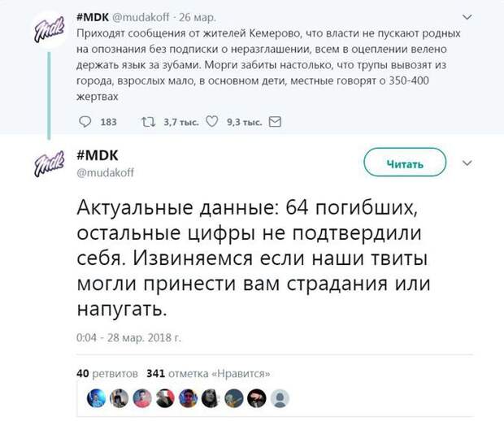The image size is (504, 421).
Task: Click the 0:04 - 28 мар. 2018 timestamp
Action: point(128,338)
